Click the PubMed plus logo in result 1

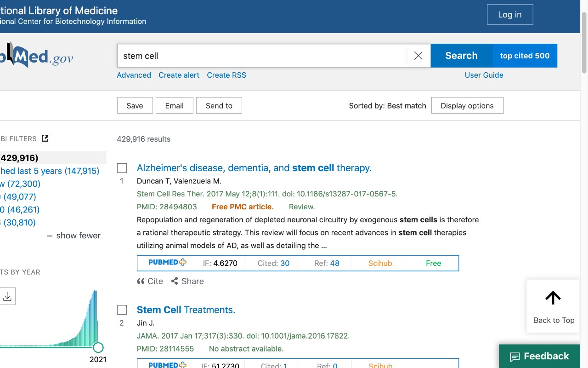(x=167, y=263)
